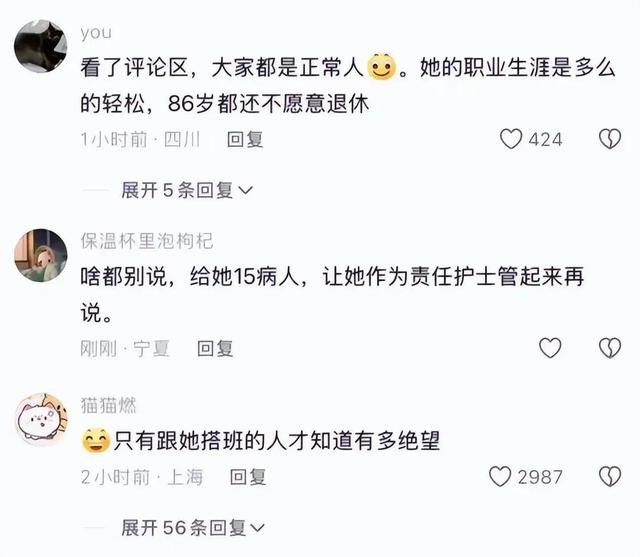Dislike the 猫猫燃 comment
Screen dimensions: 640x557
click(x=610, y=477)
